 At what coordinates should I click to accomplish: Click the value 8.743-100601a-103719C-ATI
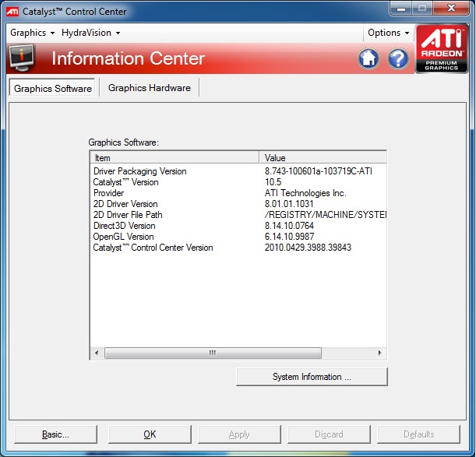pos(319,171)
